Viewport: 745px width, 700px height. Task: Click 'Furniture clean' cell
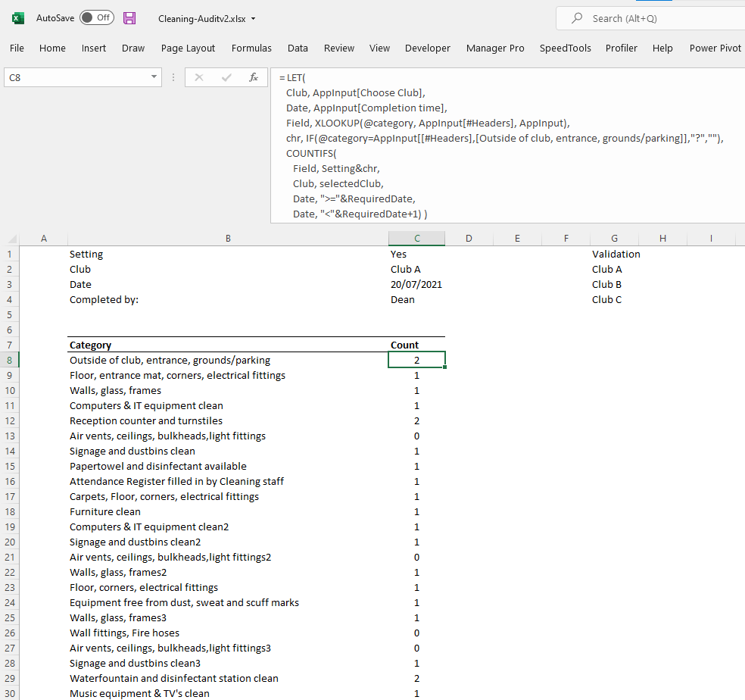[228, 511]
